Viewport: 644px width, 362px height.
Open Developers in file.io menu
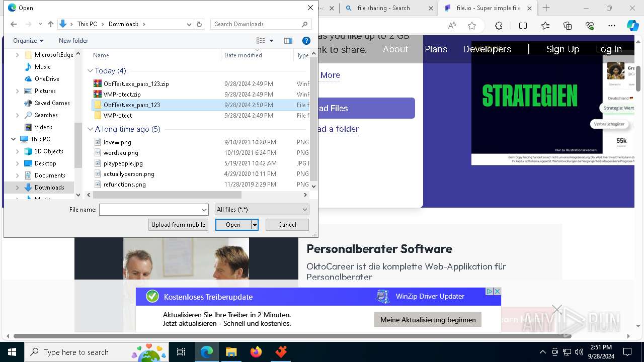tap(487, 49)
